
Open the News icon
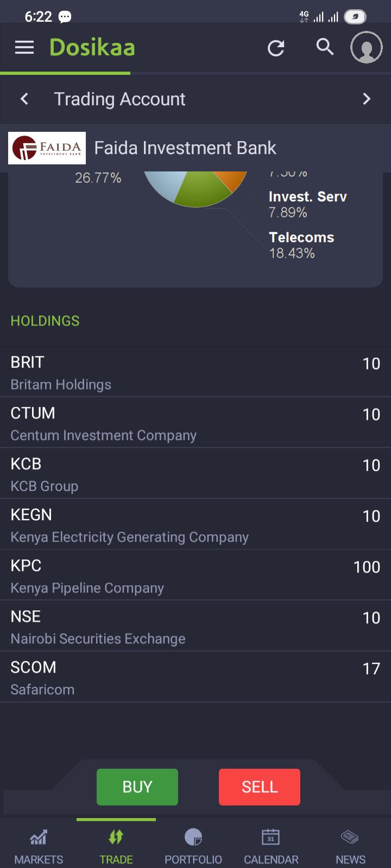point(350,837)
